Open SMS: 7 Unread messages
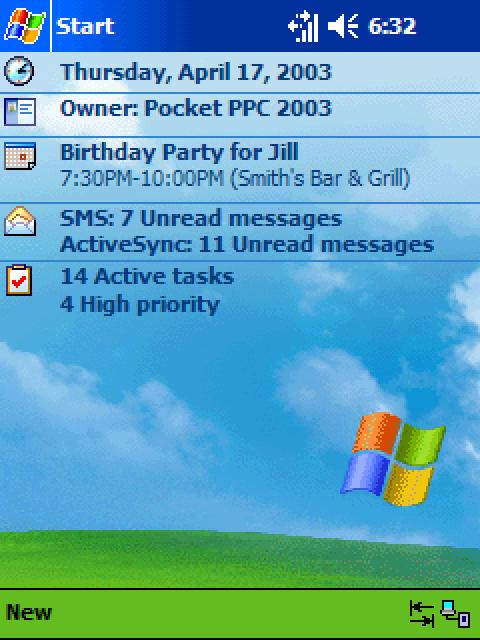The image size is (480, 640). pyautogui.click(x=201, y=218)
